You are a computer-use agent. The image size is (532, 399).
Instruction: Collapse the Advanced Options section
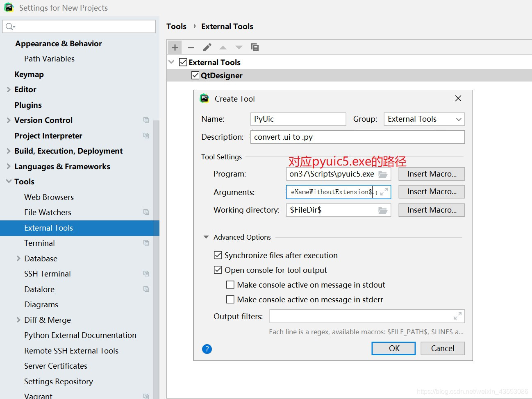pos(206,237)
